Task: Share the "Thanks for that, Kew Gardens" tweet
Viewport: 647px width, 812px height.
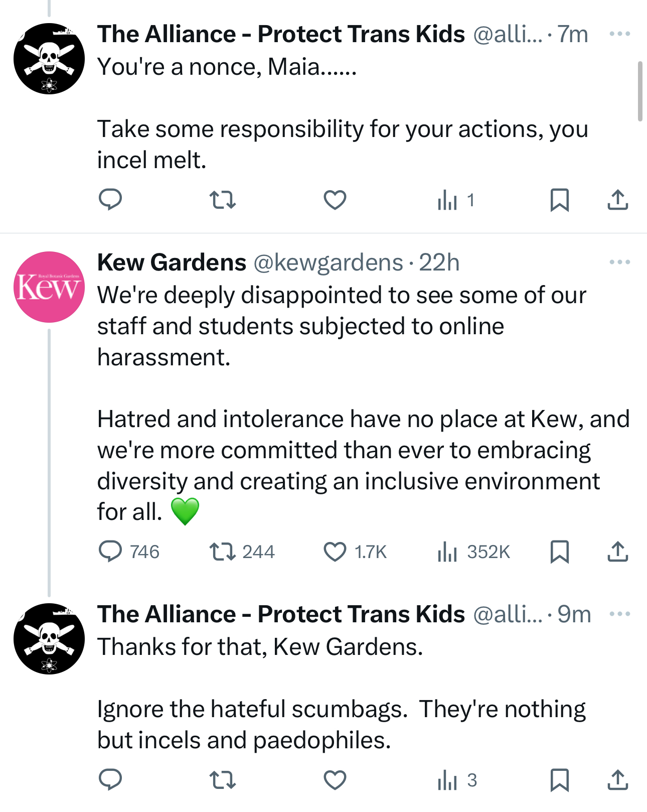Action: click(x=617, y=780)
